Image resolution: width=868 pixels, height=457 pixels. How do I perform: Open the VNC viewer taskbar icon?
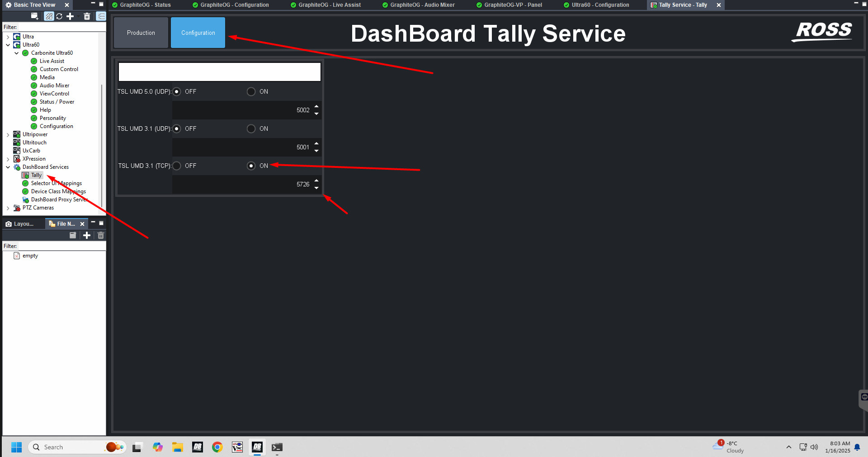tap(237, 447)
